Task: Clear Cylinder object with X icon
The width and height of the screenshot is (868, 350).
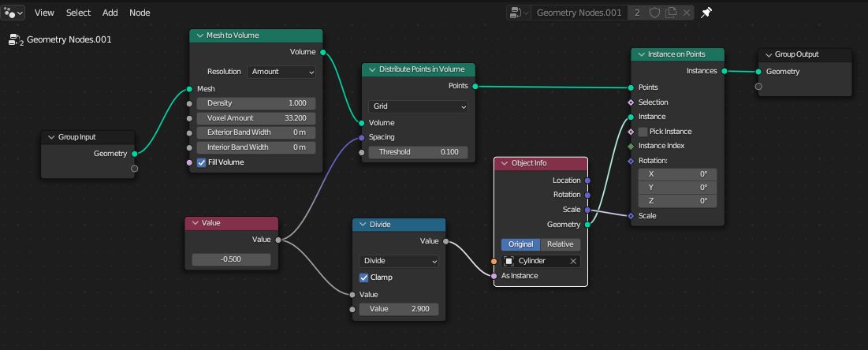Action: click(x=573, y=261)
